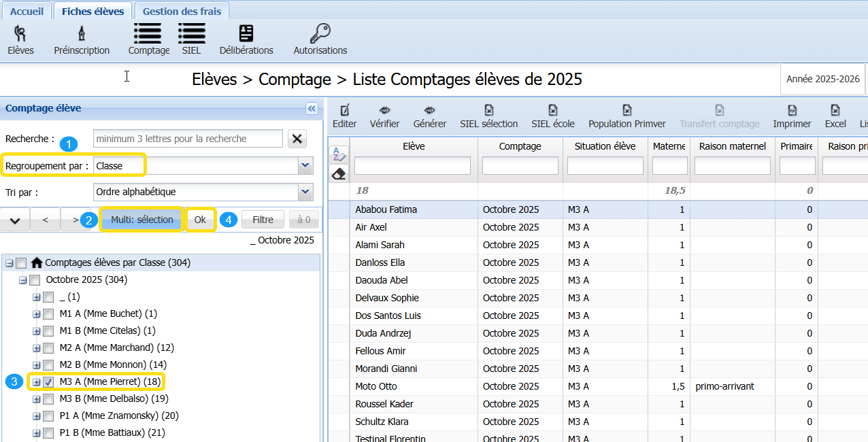Viewport: 868px width, 442px height.
Task: Expand the M3 B (Mme Delbalso) tree node
Action: 37,399
